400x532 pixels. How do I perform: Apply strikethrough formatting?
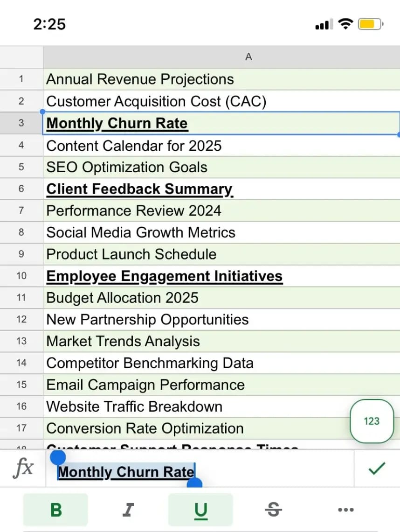(x=273, y=510)
